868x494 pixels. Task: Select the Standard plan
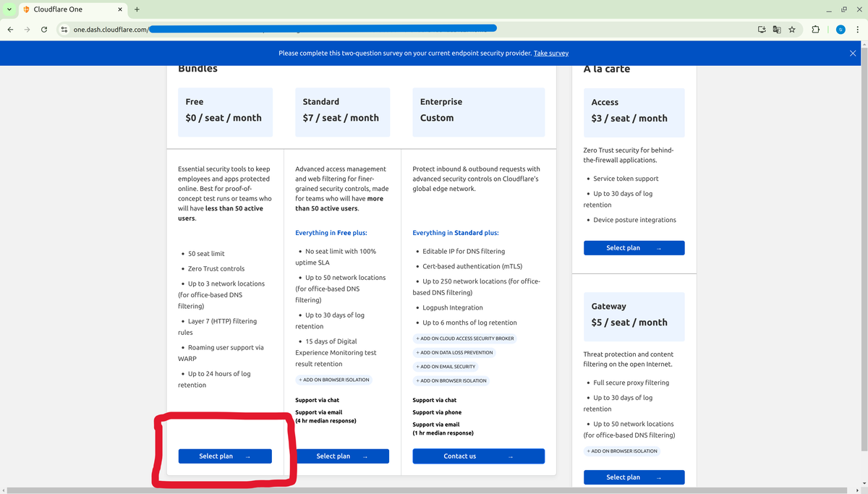coord(342,456)
